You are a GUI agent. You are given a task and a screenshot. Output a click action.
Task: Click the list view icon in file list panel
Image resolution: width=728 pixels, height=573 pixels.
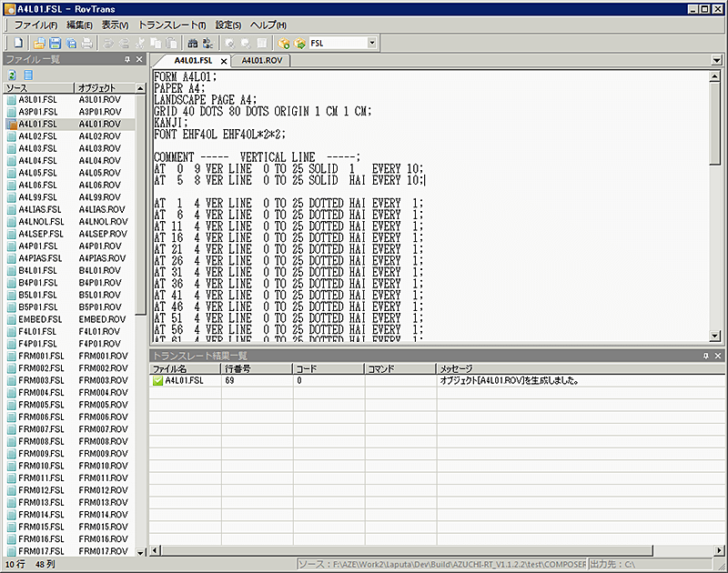click(x=28, y=75)
